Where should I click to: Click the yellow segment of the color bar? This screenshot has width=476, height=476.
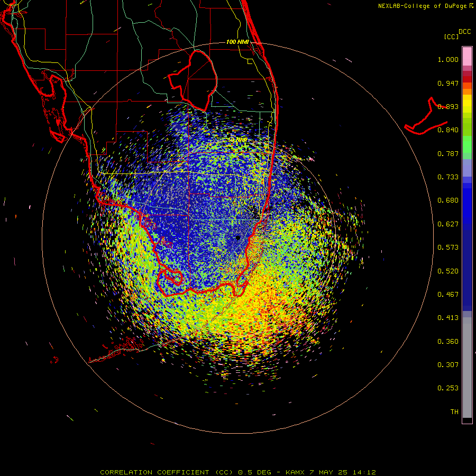tap(467, 103)
